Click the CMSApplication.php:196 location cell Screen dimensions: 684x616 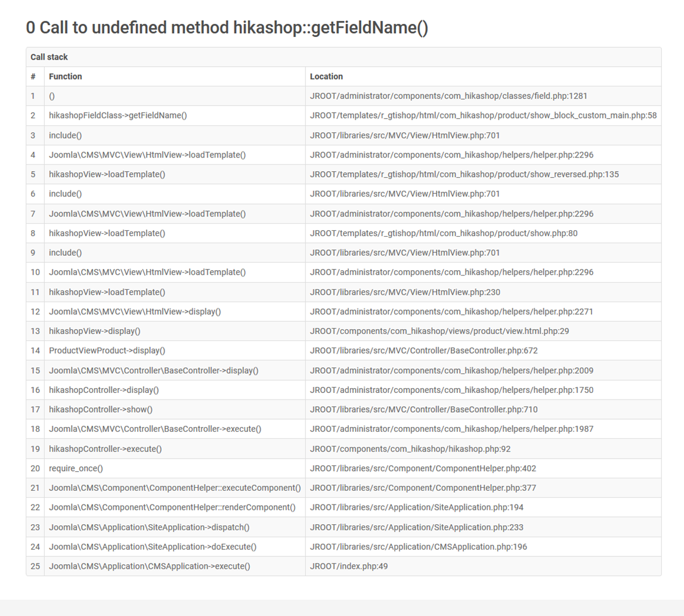click(418, 547)
